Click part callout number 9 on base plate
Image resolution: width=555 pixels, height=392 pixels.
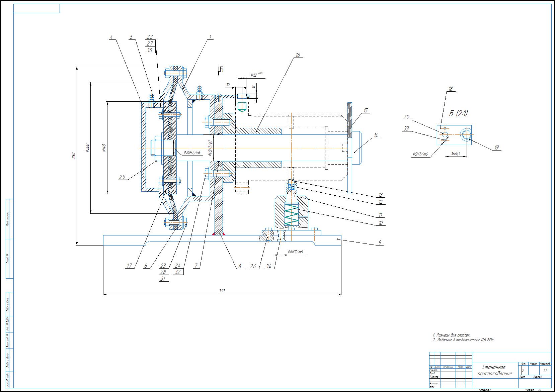click(x=380, y=242)
